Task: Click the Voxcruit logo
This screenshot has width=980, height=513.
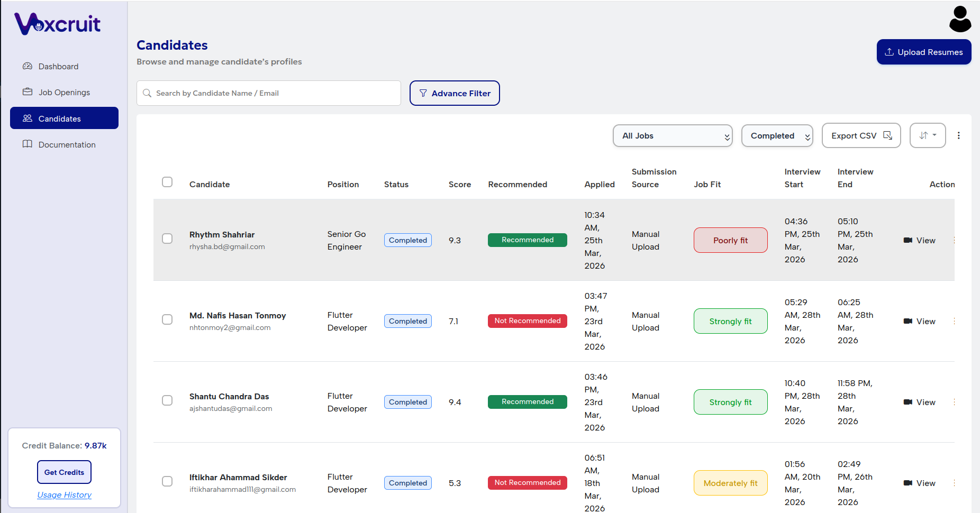Action: point(58,24)
